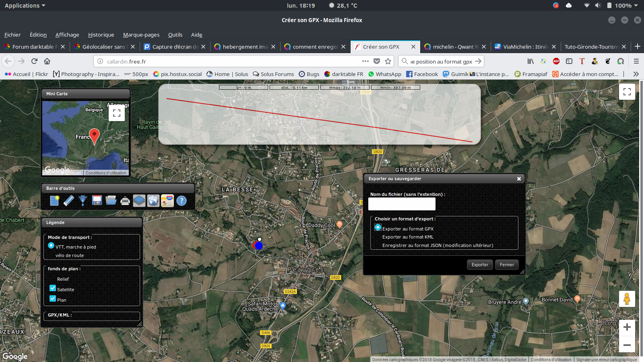Select the Exporter au format KML option
This screenshot has width=644, height=362.
408,237
